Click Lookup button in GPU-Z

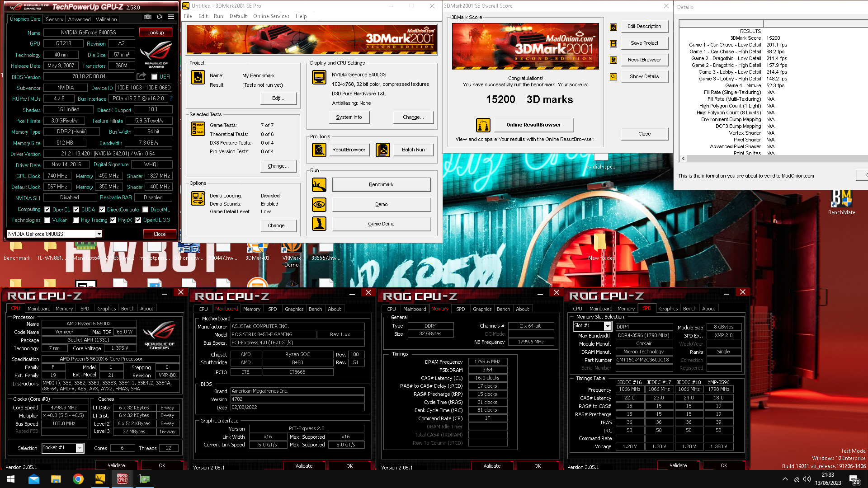156,33
